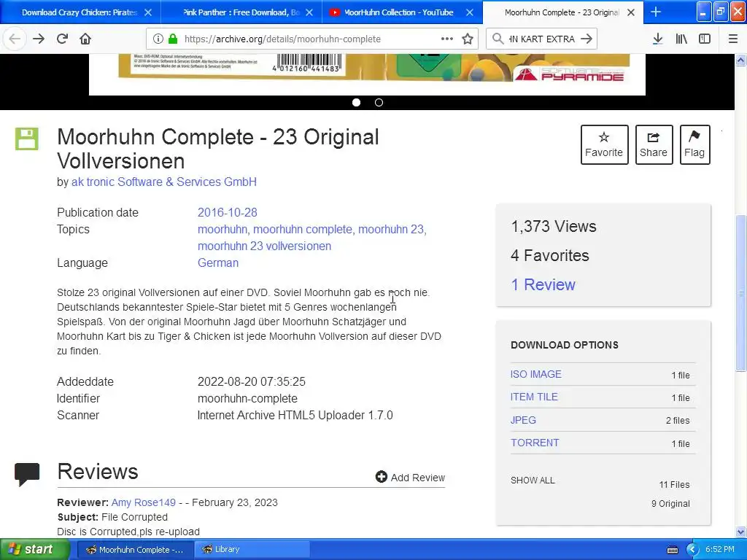
Task: Bookmark this page with the star icon
Action: (x=468, y=39)
